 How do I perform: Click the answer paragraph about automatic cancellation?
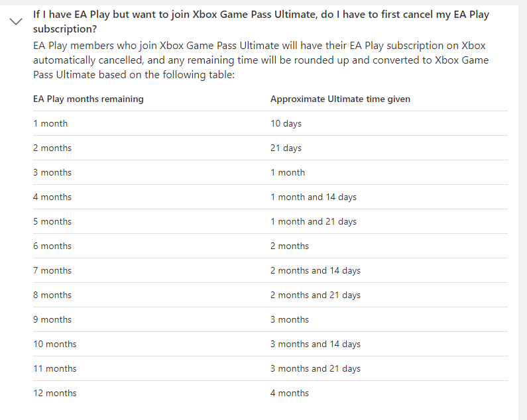coord(261,60)
